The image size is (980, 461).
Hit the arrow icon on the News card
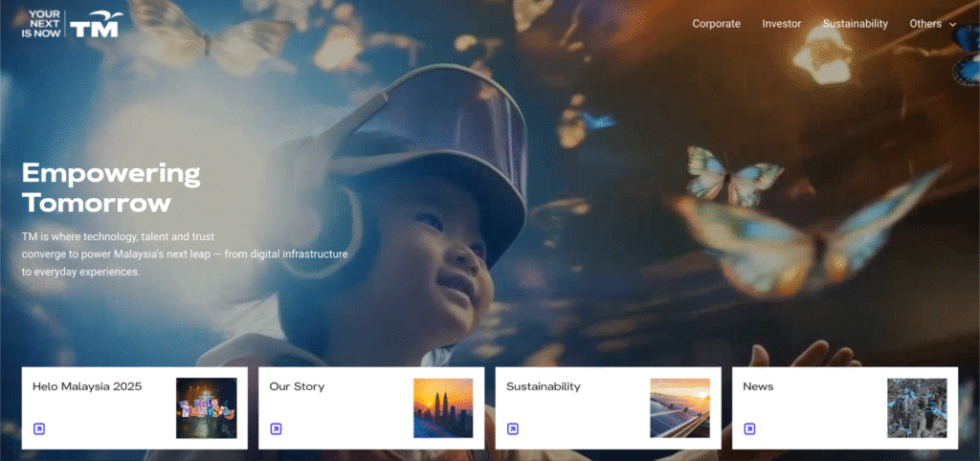(x=749, y=428)
